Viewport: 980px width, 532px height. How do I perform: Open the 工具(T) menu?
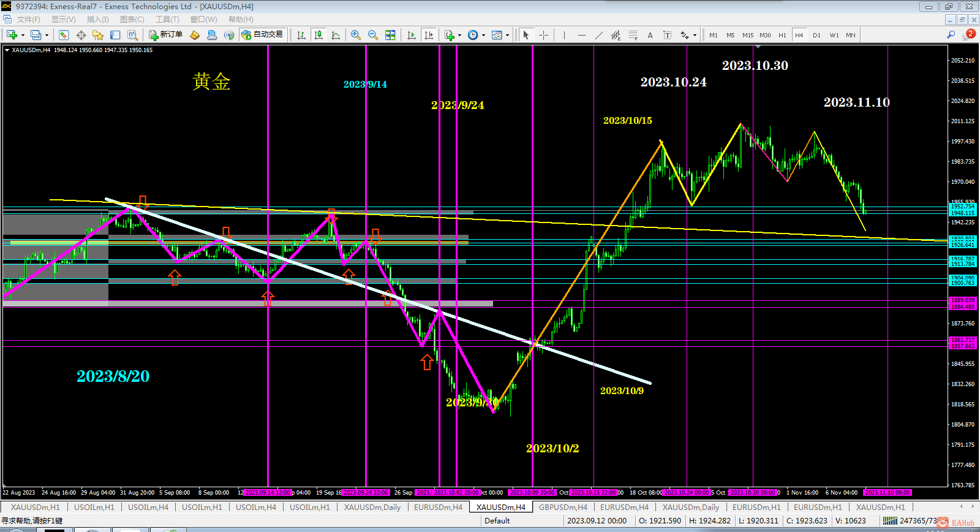pos(167,20)
